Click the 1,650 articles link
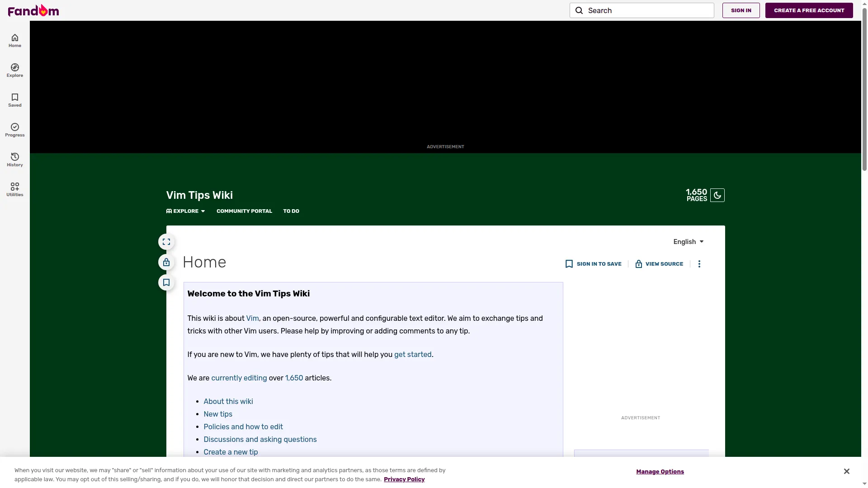The image size is (868, 488). (x=294, y=378)
